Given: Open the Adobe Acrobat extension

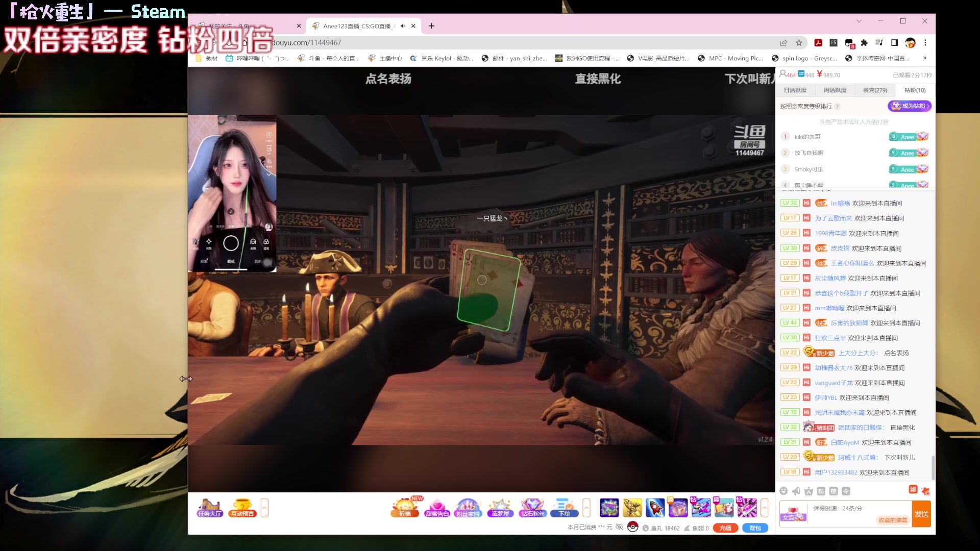Looking at the screenshot, I should 818,43.
